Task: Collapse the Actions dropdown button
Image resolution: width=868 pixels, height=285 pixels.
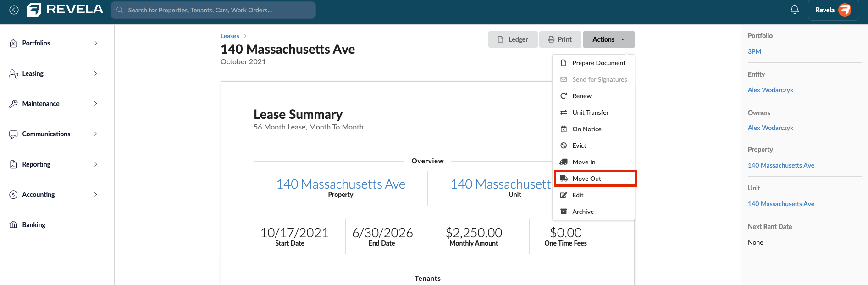Action: 608,39
